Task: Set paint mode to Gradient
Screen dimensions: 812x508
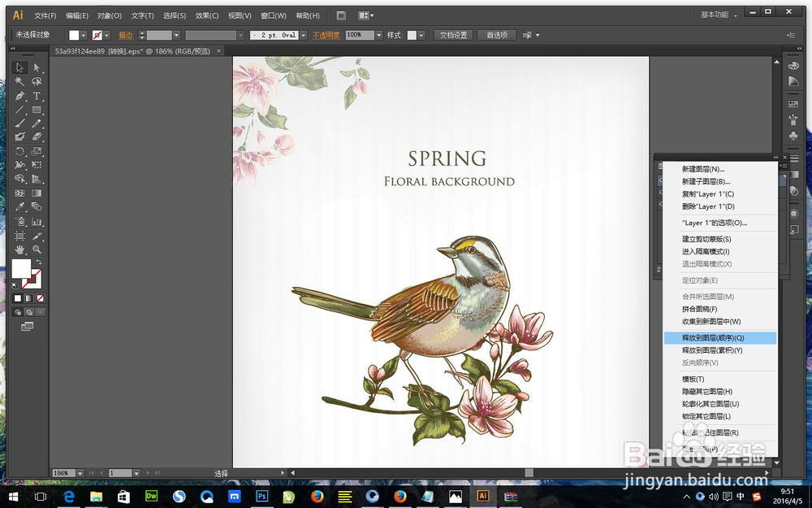Action: [x=29, y=298]
